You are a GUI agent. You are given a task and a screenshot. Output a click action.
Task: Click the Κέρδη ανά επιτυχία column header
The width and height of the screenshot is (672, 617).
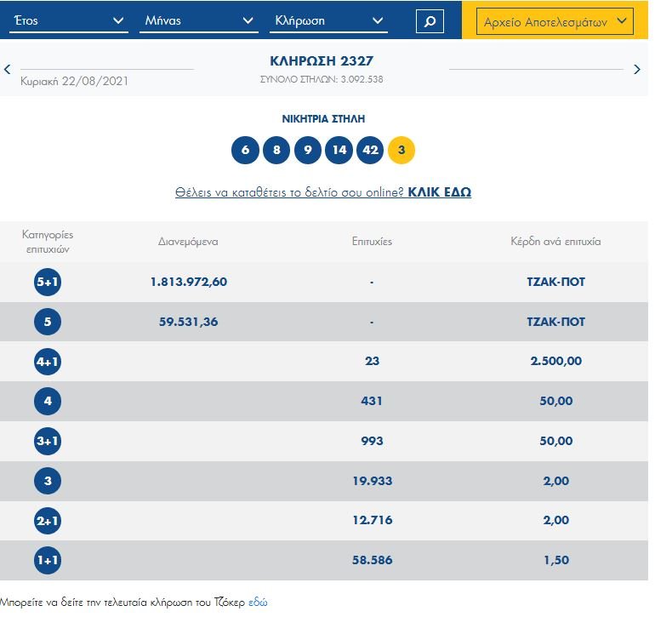(555, 242)
